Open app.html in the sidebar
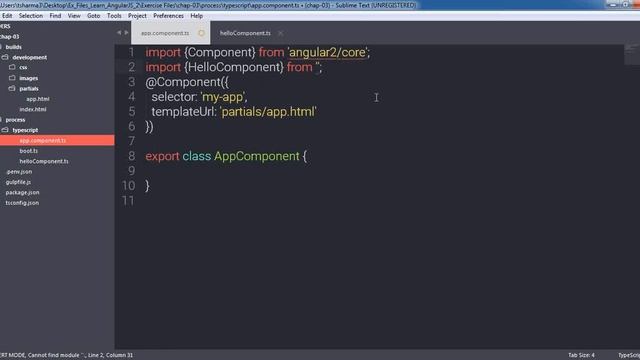The image size is (640, 360). [x=38, y=99]
